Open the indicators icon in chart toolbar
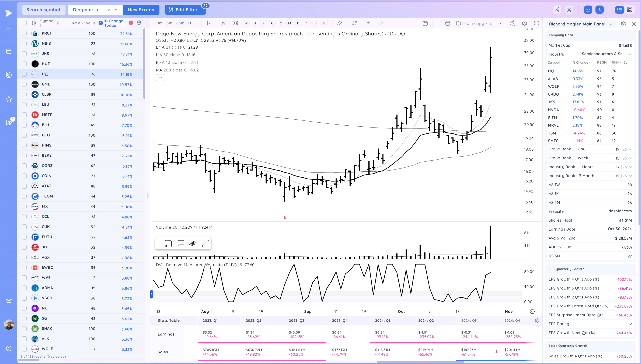The width and height of the screenshot is (641, 364). coord(224,23)
